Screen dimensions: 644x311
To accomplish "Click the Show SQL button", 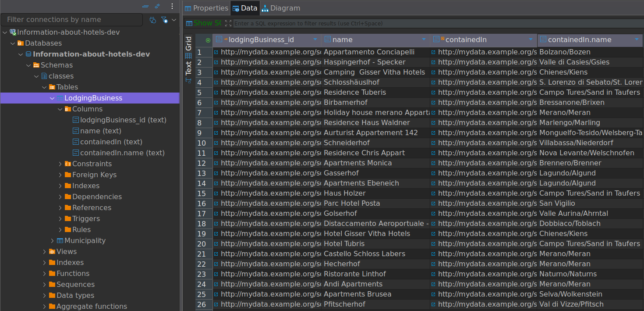I will click(204, 23).
